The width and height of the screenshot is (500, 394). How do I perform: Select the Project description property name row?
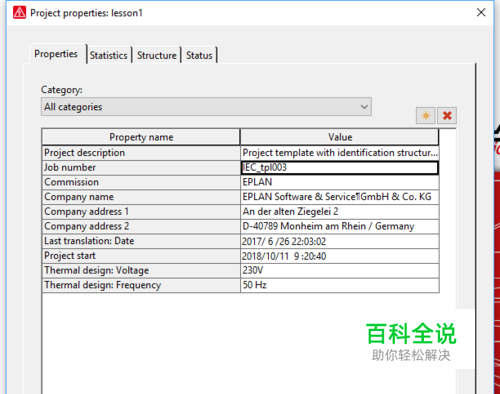141,153
